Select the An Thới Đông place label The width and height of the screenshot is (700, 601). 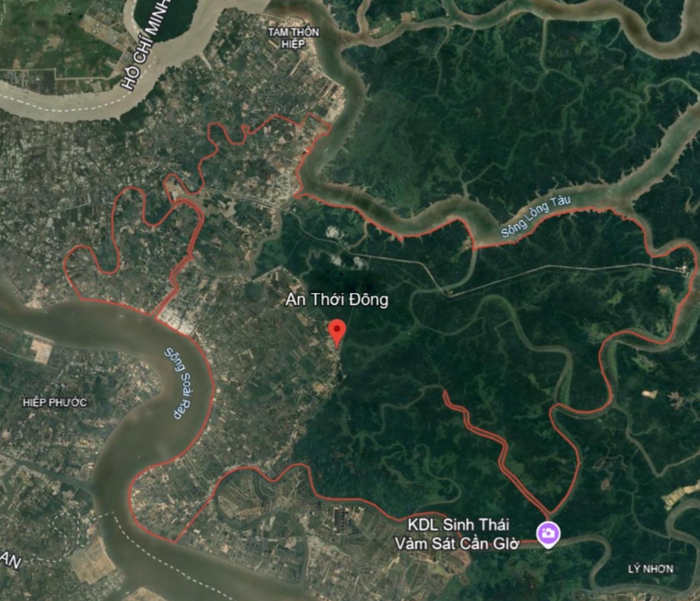tap(337, 300)
